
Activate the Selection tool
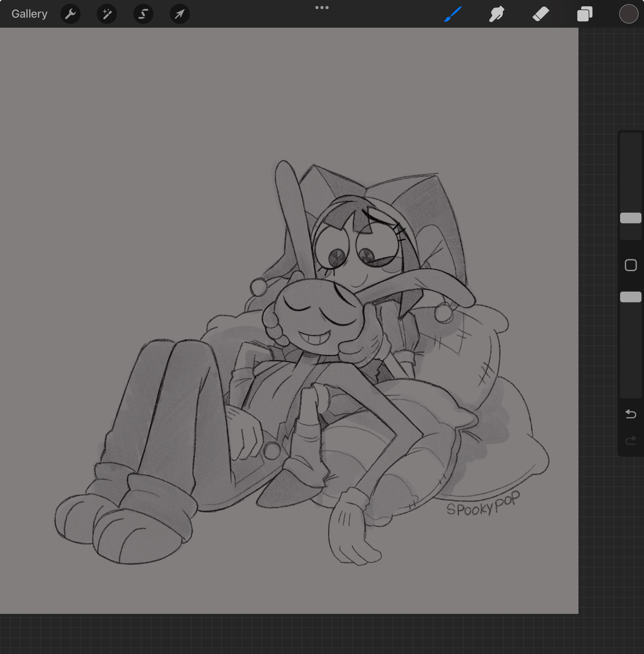point(143,14)
